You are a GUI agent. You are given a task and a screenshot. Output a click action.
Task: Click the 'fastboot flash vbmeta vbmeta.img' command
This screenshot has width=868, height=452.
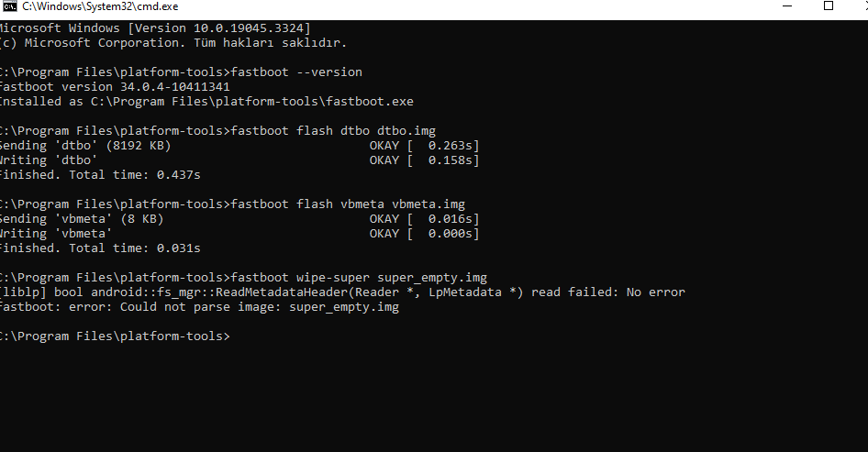pos(348,204)
